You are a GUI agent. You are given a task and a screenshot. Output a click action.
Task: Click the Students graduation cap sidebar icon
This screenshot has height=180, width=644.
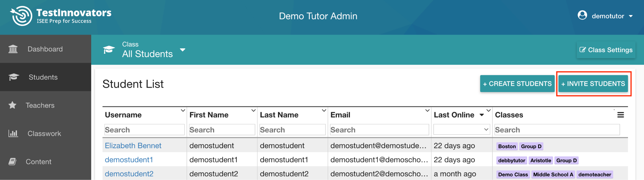(x=14, y=77)
